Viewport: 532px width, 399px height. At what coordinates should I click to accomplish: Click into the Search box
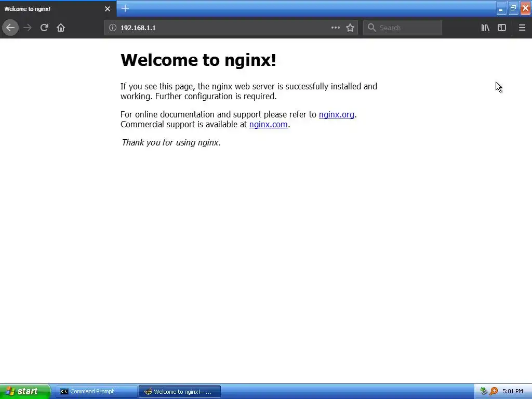coord(403,28)
